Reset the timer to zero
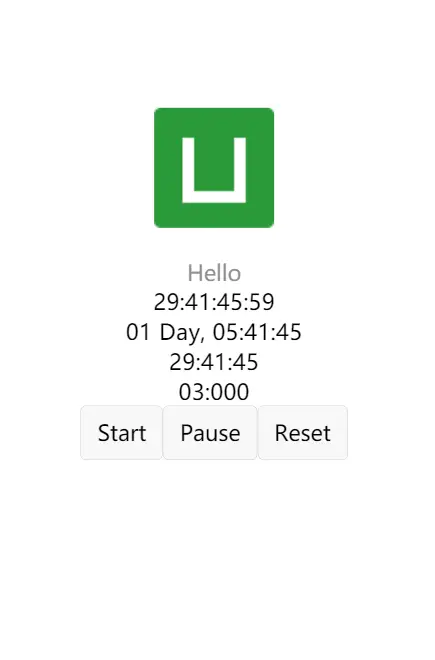Viewport: 435px width, 660px height. (303, 433)
